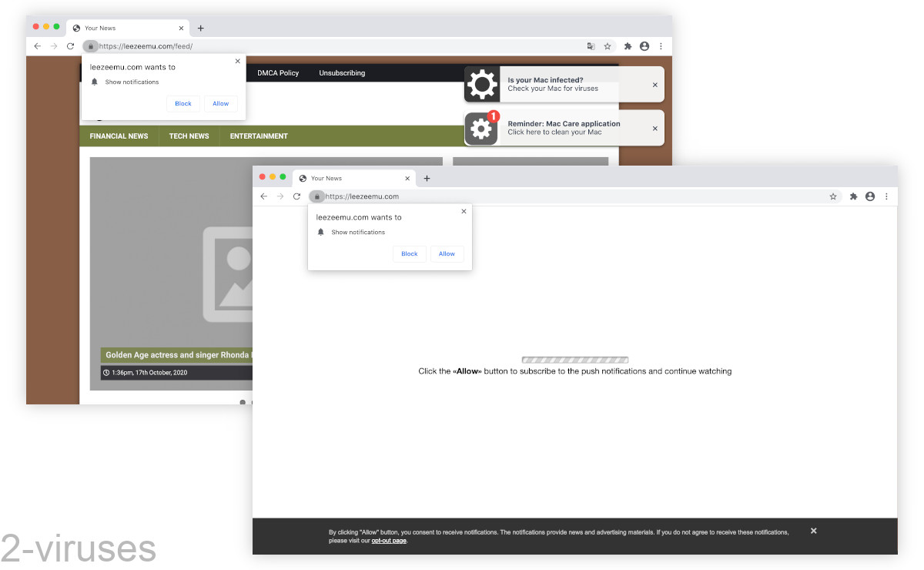924x570 pixels.
Task: Open the opt-out page link in the footer
Action: pos(388,541)
